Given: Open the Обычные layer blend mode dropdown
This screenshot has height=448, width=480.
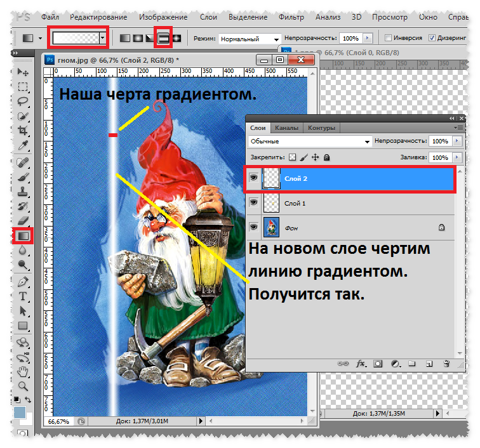Looking at the screenshot, I should pyautogui.click(x=367, y=142).
